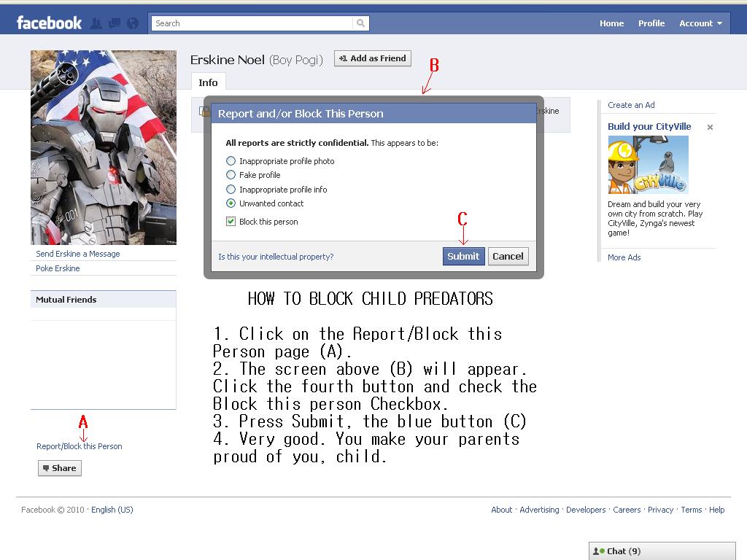Cancel the report dialog
This screenshot has width=747, height=560.
pos(508,256)
